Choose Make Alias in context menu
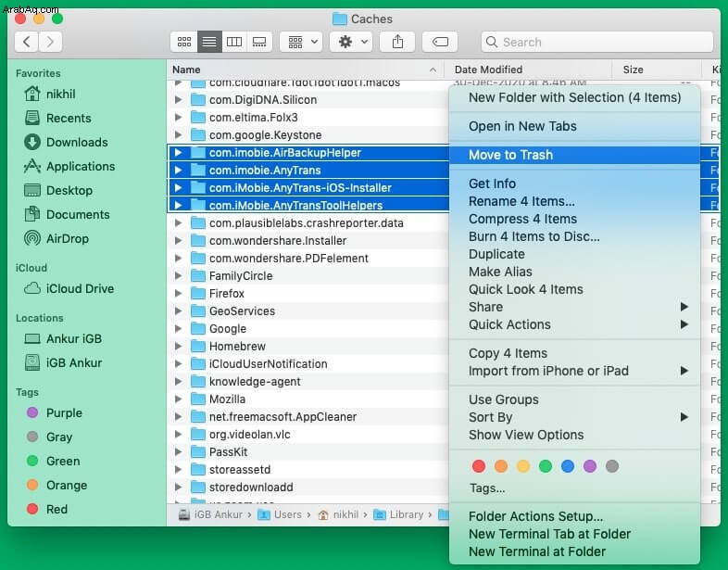 coord(574,272)
